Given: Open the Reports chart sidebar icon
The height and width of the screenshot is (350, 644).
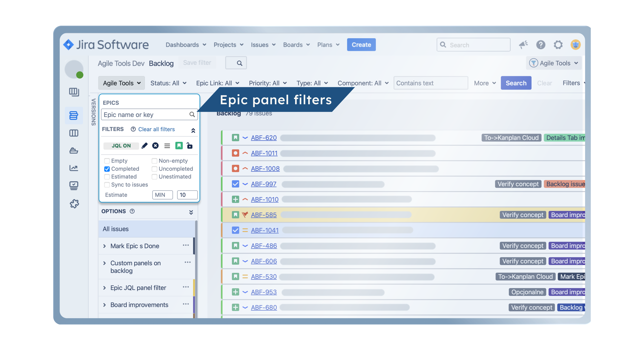Looking at the screenshot, I should click(x=74, y=168).
